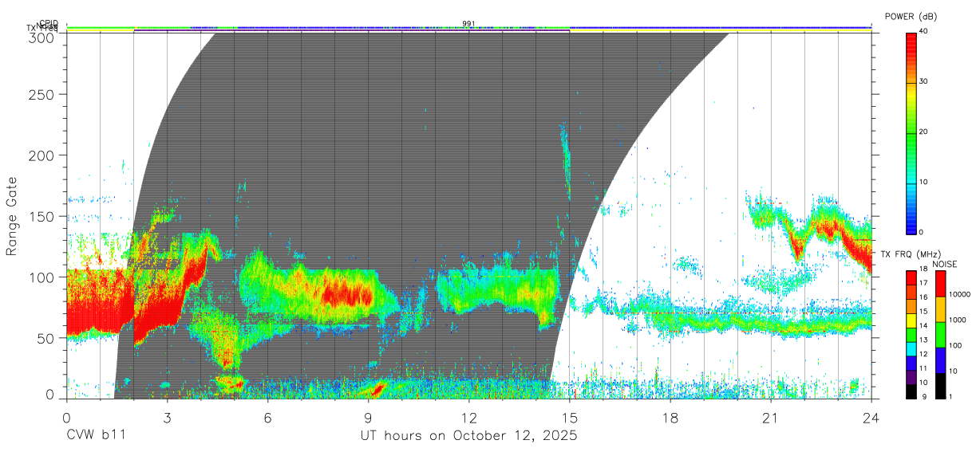Click the 300 tick on the Range Gate axis
Image resolution: width=980 pixels, height=452 pixels.
pyautogui.click(x=43, y=38)
